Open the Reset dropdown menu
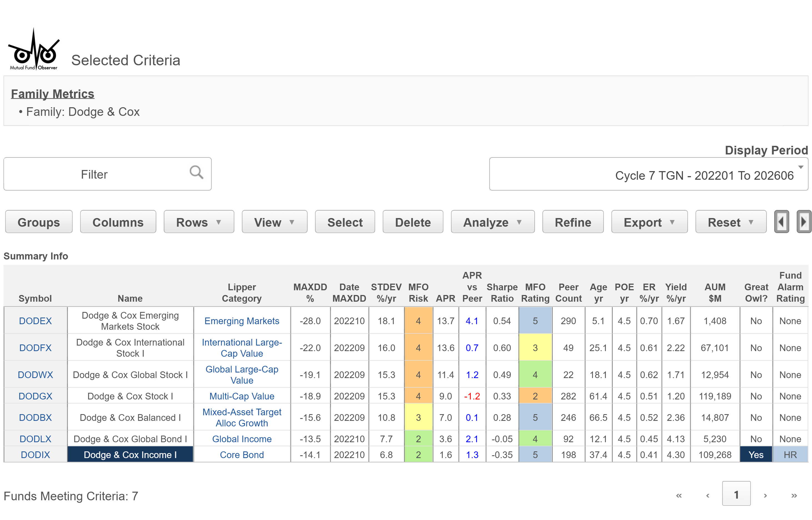 [x=731, y=222]
